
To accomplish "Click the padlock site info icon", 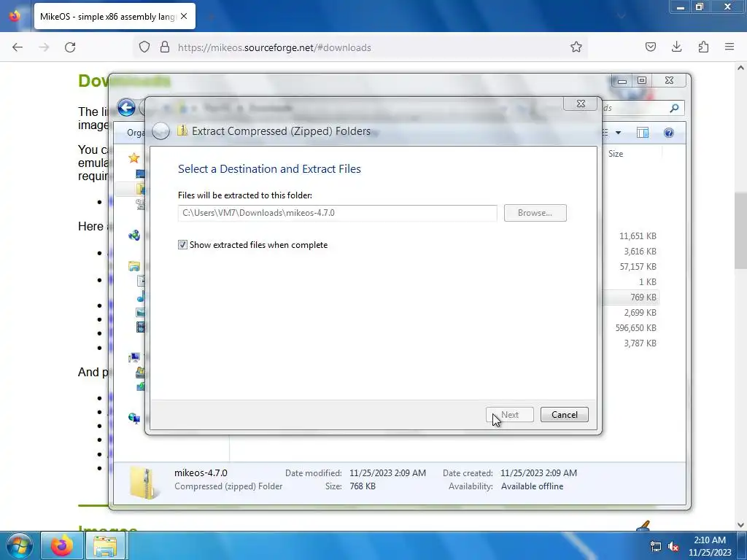I will 165,47.
